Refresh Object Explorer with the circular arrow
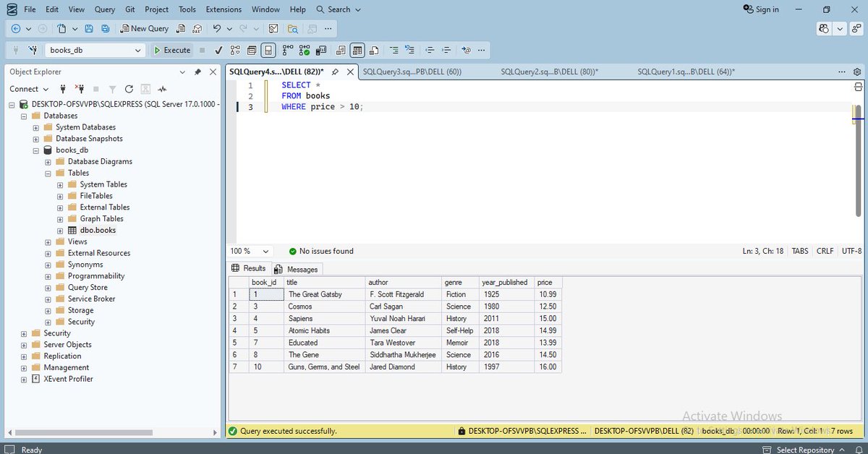This screenshot has height=454, width=868. (129, 89)
